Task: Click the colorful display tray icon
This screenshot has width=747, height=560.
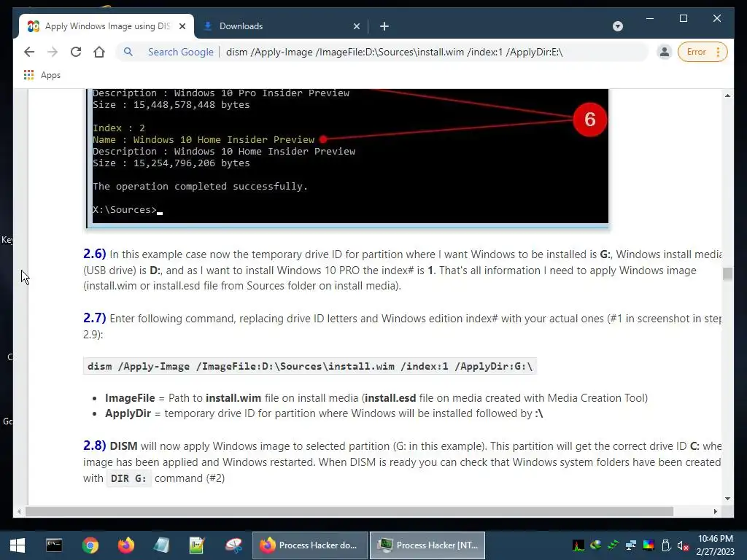Action: pyautogui.click(x=649, y=545)
